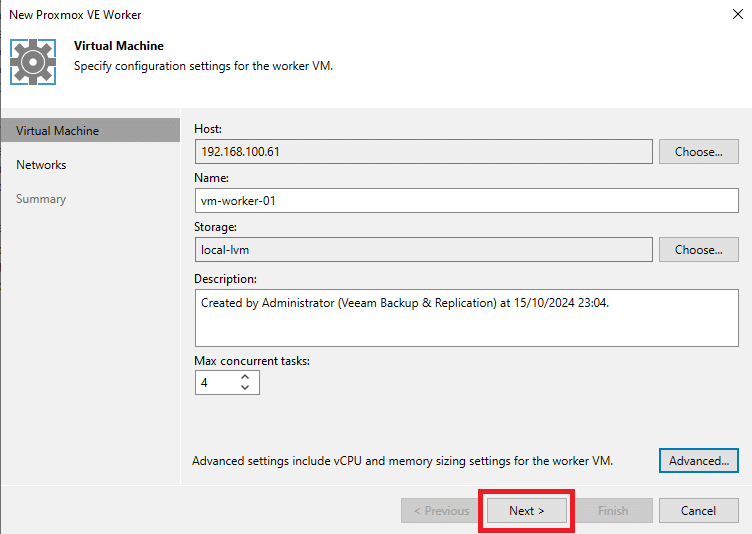Close the New Proxmox VE Worker dialog
Screen dimensions: 752x534
click(x=738, y=14)
